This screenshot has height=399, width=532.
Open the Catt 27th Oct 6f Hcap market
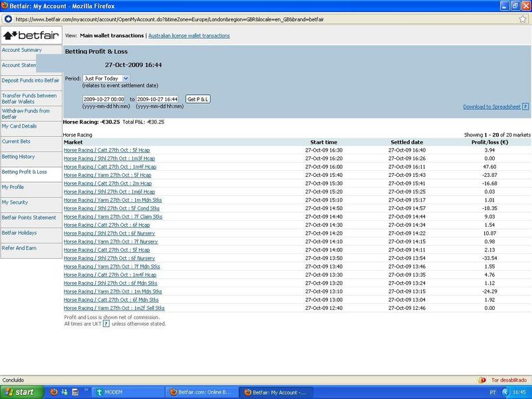pos(107,225)
